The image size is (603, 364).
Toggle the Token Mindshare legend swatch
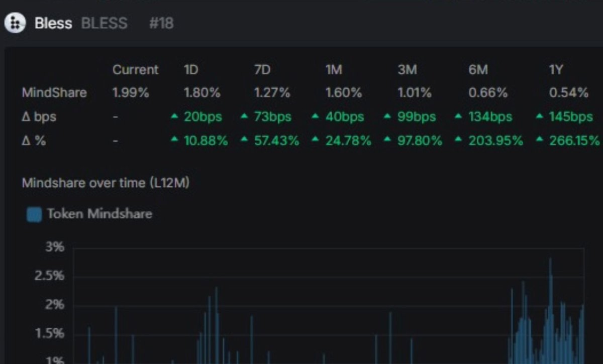point(34,214)
